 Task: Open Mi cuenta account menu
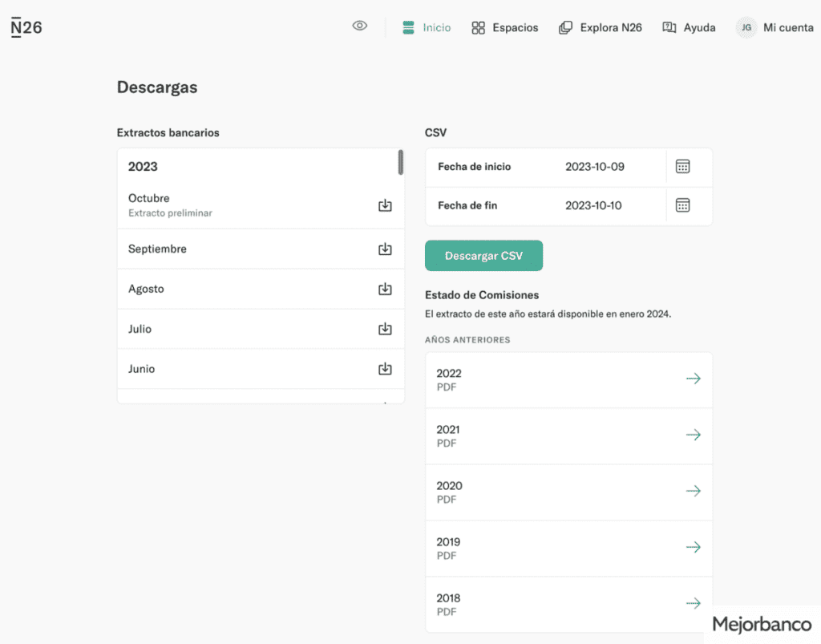pyautogui.click(x=775, y=28)
